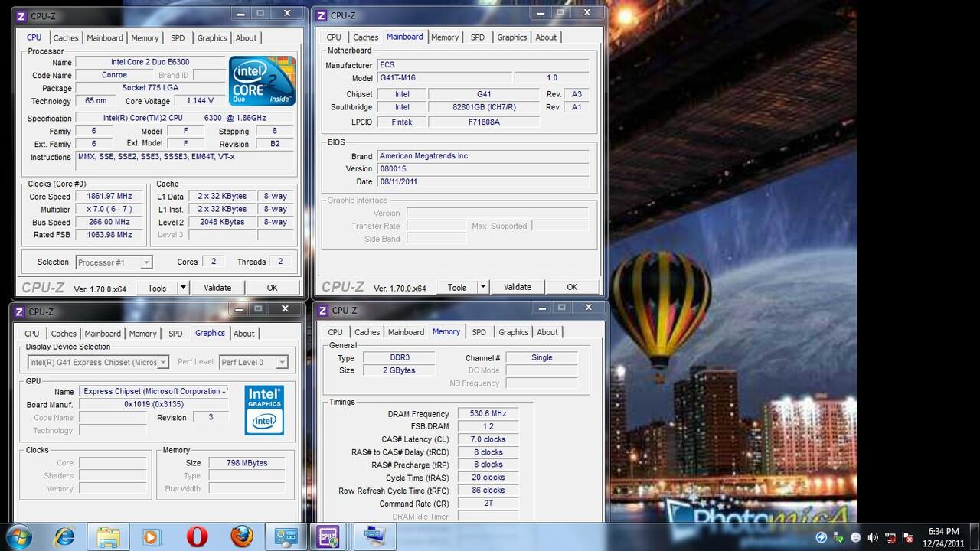This screenshot has width=980, height=551.
Task: Switch to SPD tab in CPU window
Action: tap(178, 38)
